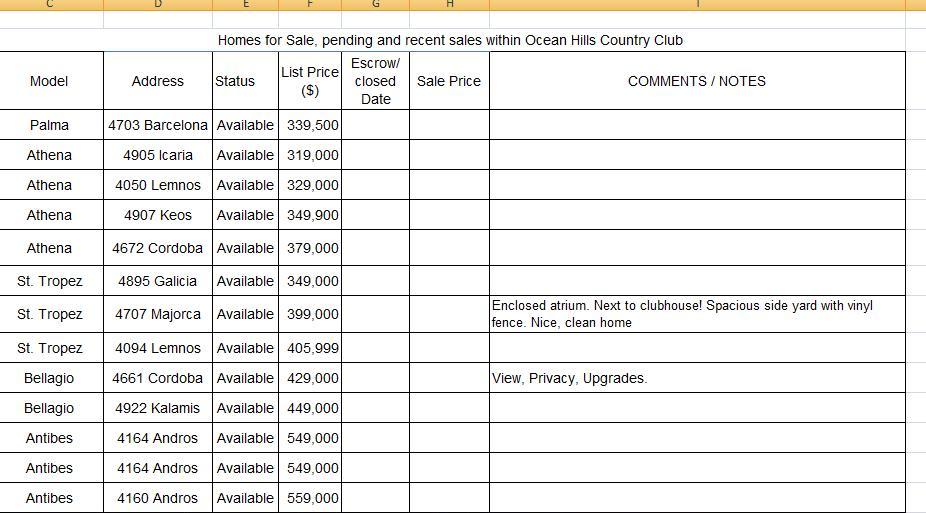Click the View, Privacy, Upgrades comment cell

coord(697,378)
